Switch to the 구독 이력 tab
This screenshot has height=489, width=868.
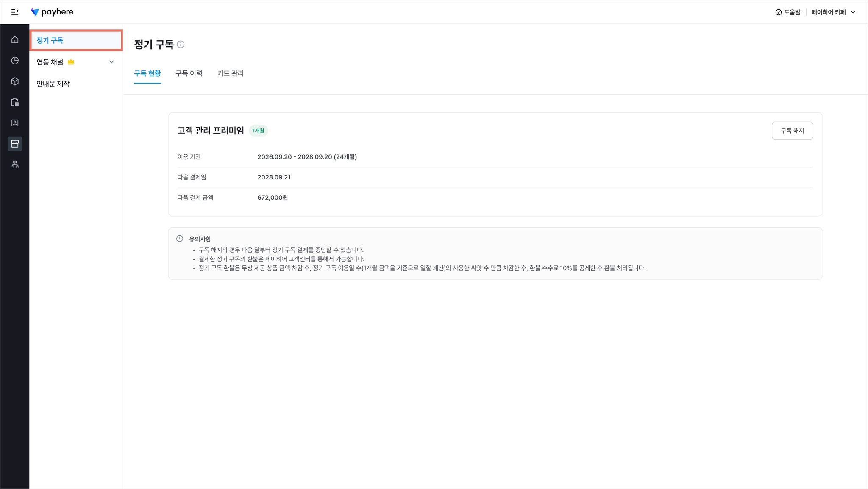coord(189,73)
